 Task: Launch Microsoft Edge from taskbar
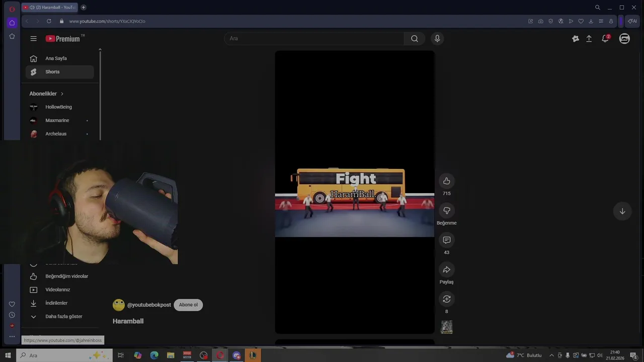coord(154,355)
